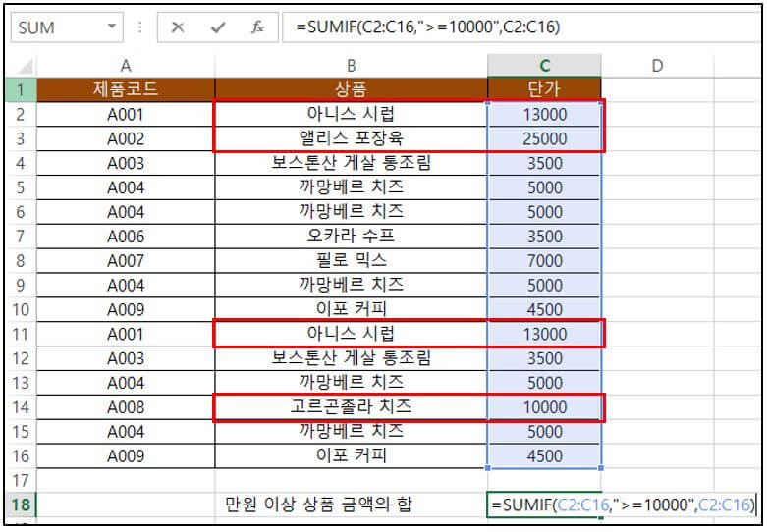Select row 10 header
Image resolution: width=767 pixels, height=532 pixels.
pos(21,309)
